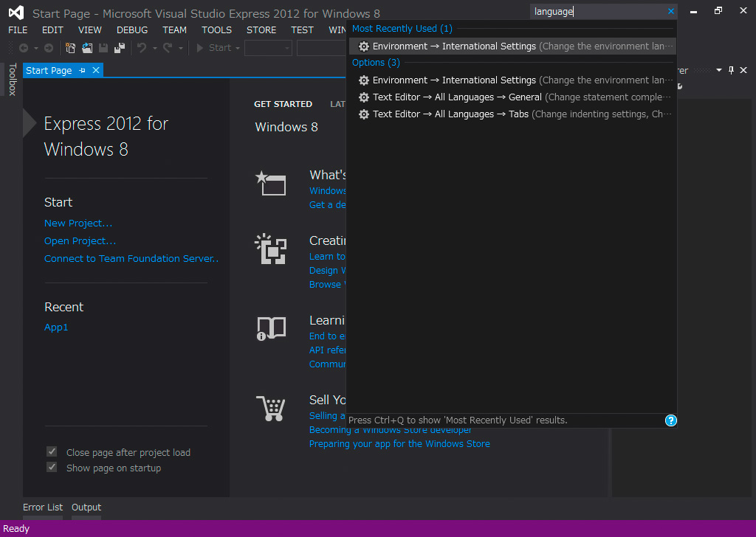Toggle auto hide pin on right panel
Image resolution: width=756 pixels, height=537 pixels.
click(731, 70)
